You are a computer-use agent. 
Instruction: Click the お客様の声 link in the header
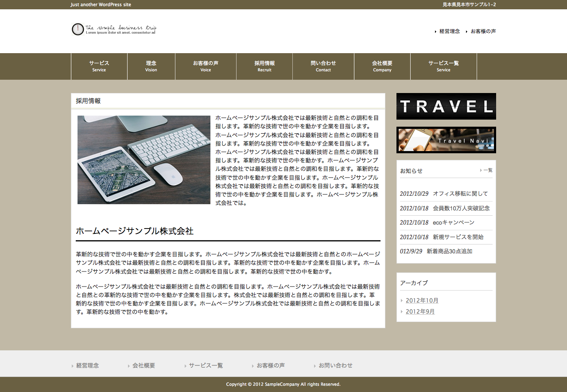pyautogui.click(x=483, y=31)
